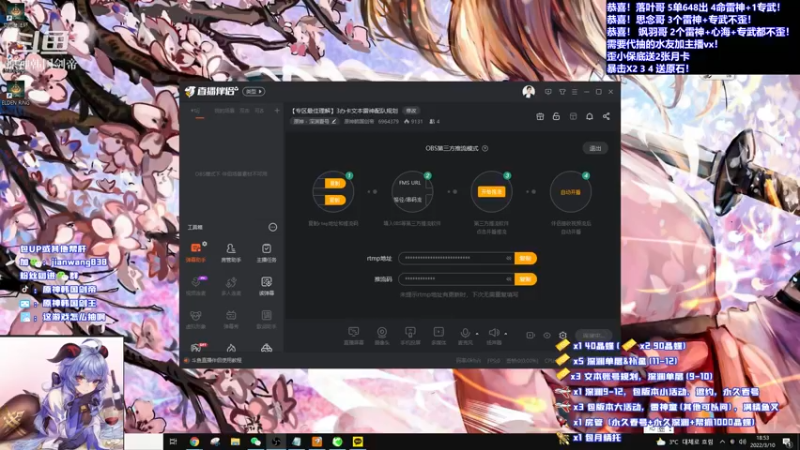Image resolution: width=800 pixels, height=450 pixels.
Task: Expand microphone options arrow
Action: tap(477, 334)
